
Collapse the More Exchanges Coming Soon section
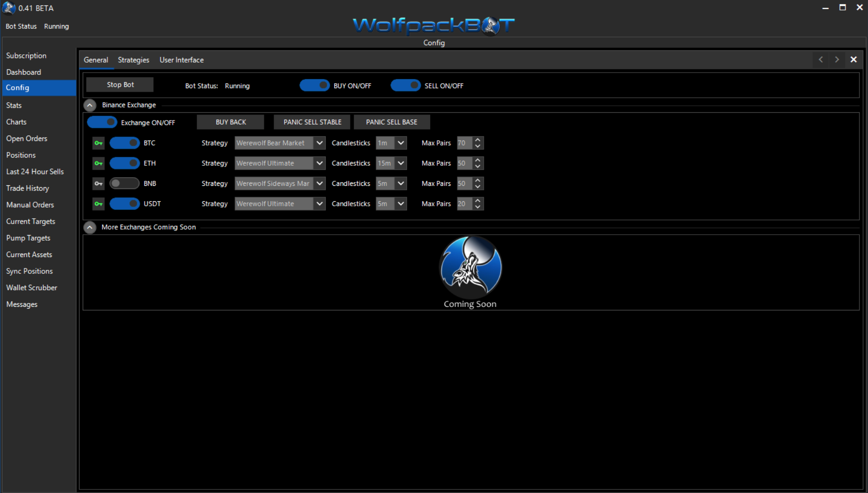pos(90,227)
